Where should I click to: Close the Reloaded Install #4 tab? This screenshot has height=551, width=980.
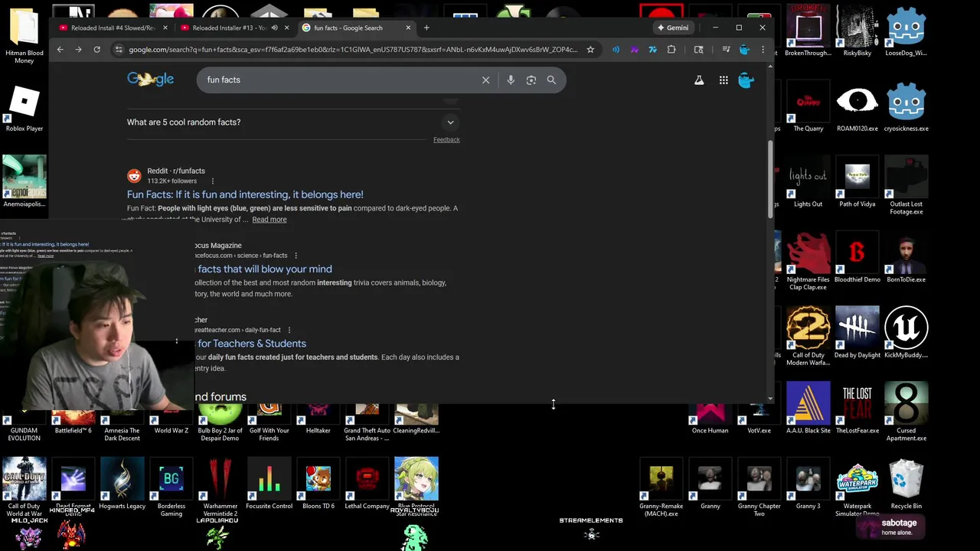(165, 28)
